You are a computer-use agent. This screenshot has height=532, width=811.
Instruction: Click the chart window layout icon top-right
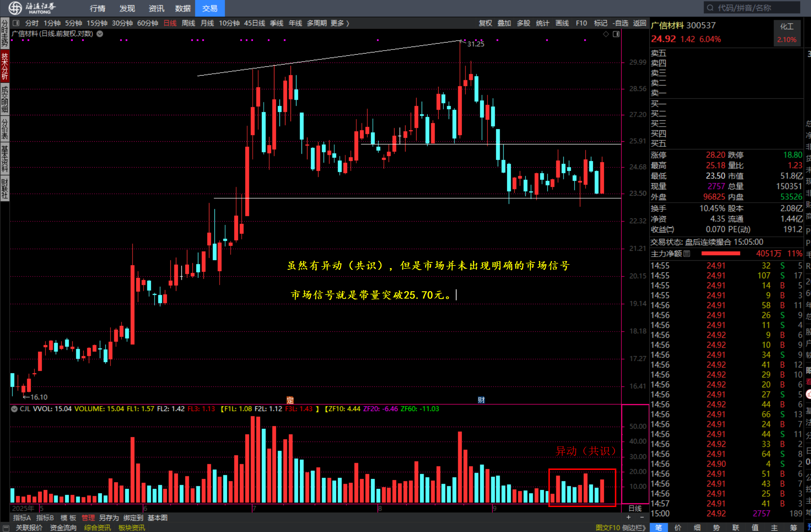tap(616, 34)
